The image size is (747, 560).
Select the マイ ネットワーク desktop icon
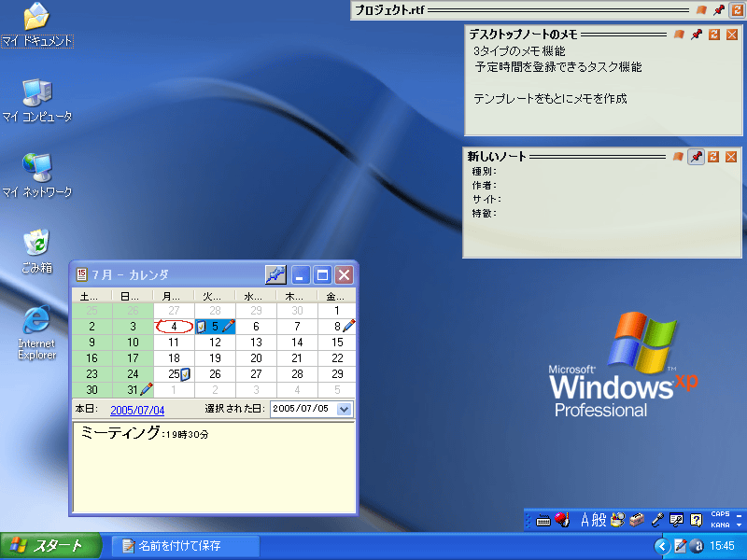[37, 175]
